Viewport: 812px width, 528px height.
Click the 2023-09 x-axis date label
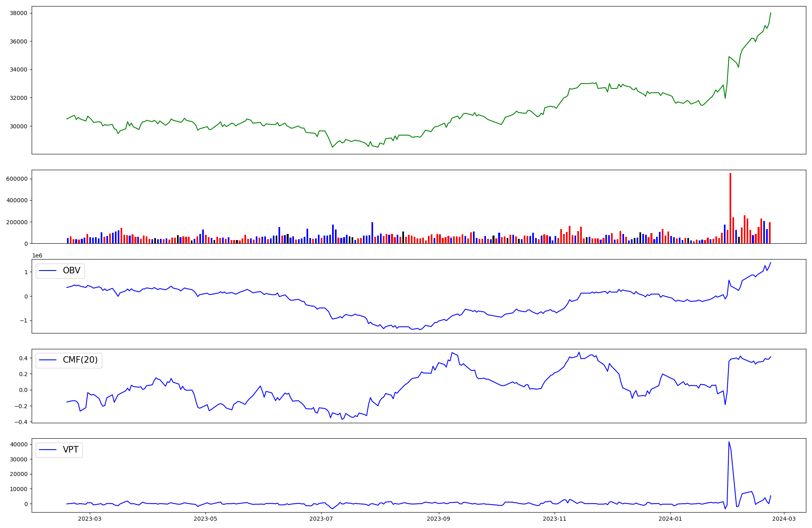439,519
